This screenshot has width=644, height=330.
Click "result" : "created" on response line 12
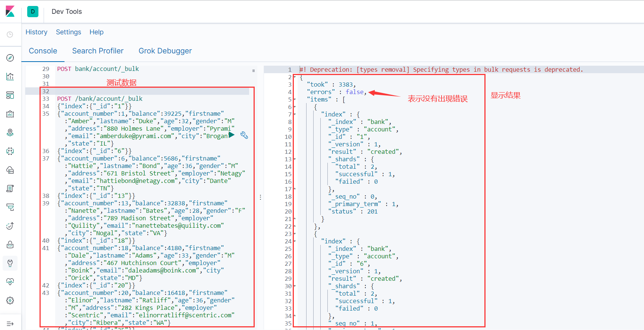(x=365, y=152)
